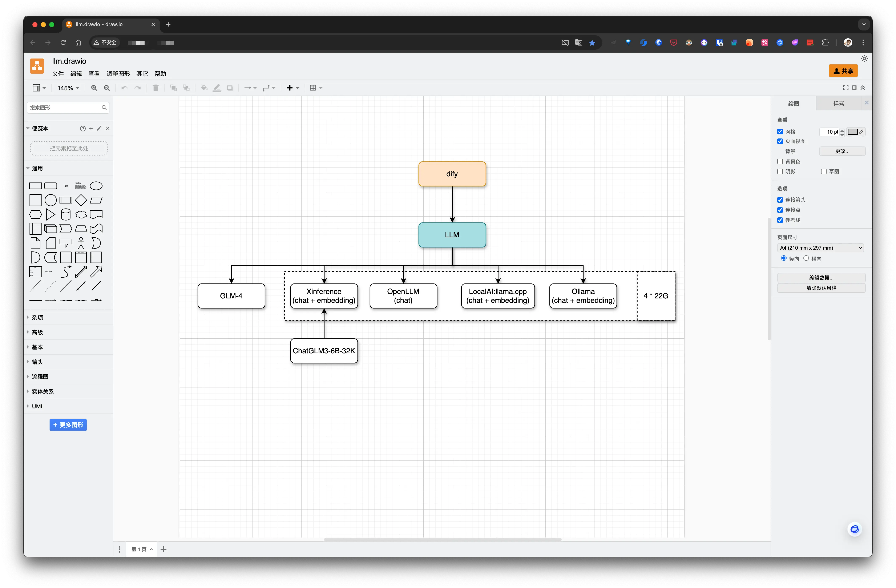Screen dimensions: 896x588
Task: Click the grid color swatch
Action: click(853, 132)
